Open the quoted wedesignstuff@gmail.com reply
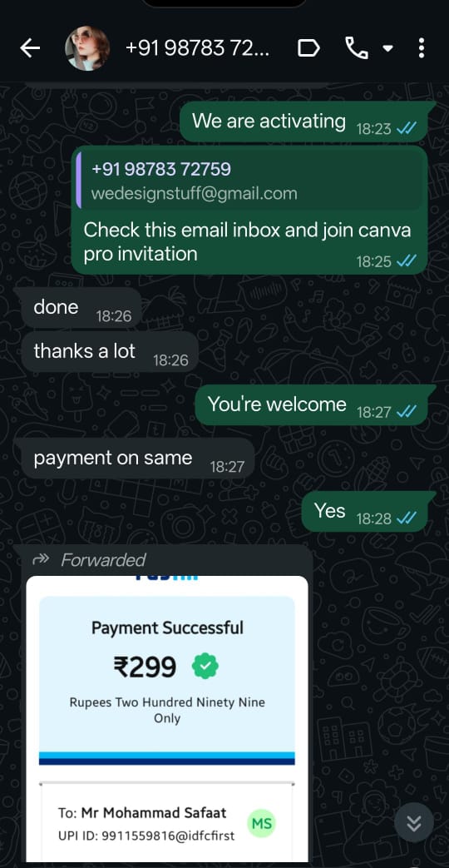The width and height of the screenshot is (449, 868). (250, 181)
